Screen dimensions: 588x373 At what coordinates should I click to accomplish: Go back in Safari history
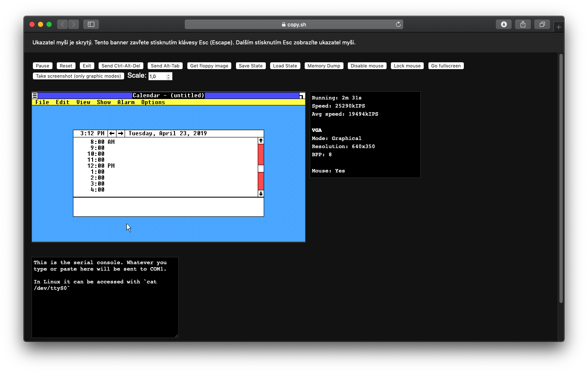[x=63, y=24]
